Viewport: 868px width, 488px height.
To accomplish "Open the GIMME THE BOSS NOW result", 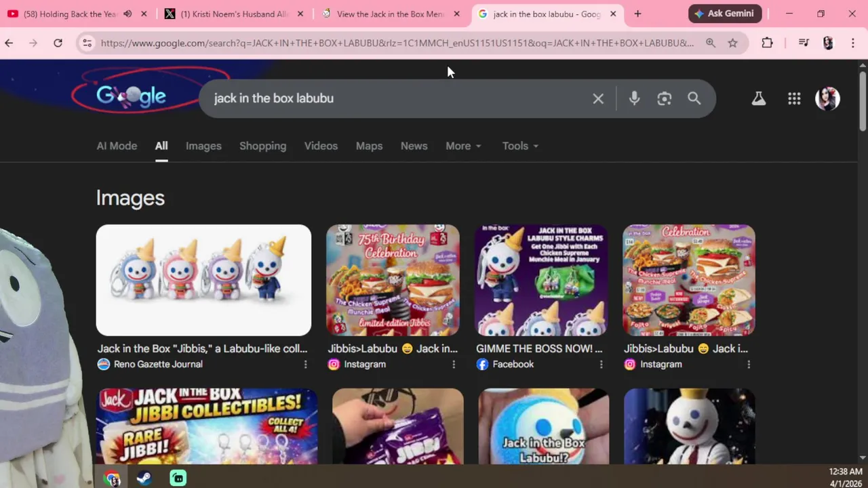I will [x=539, y=348].
